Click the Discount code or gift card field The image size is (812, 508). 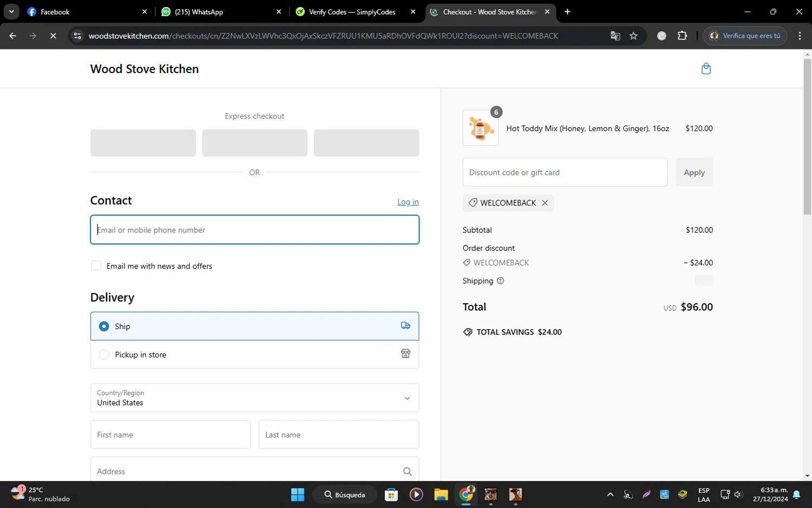click(x=565, y=173)
